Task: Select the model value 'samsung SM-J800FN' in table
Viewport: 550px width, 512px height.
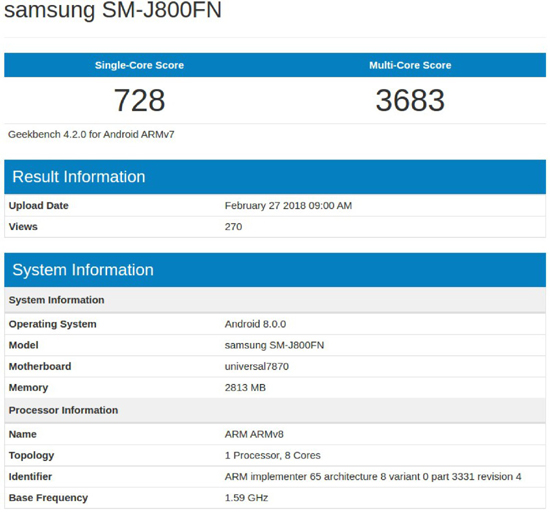Action: point(274,345)
